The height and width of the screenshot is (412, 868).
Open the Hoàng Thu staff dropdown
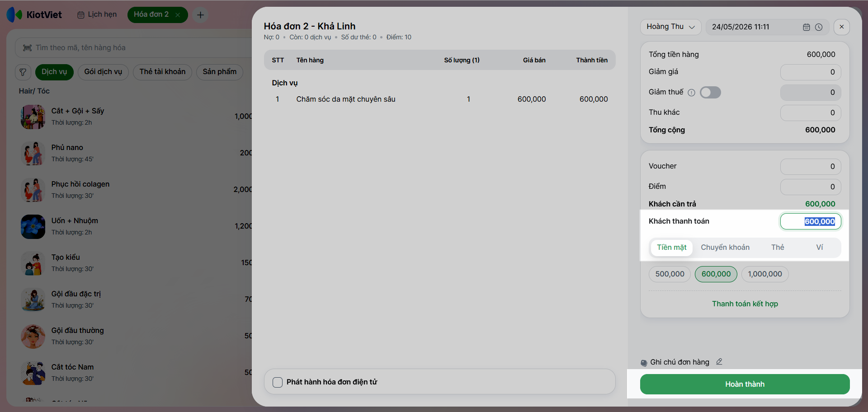click(x=670, y=27)
